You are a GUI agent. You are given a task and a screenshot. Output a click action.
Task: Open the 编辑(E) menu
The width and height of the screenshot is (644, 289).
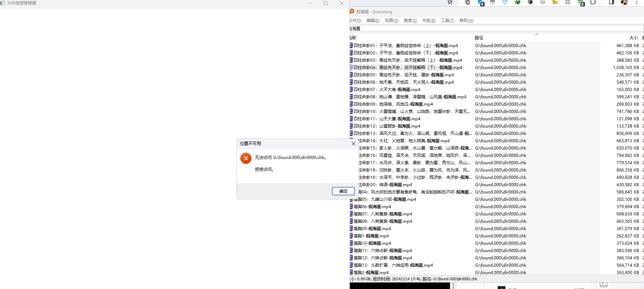click(373, 21)
